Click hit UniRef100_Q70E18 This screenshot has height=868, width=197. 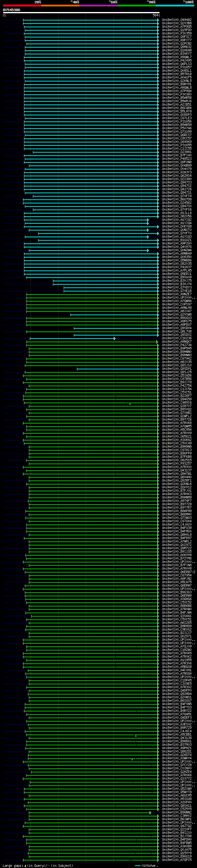click(176, 291)
